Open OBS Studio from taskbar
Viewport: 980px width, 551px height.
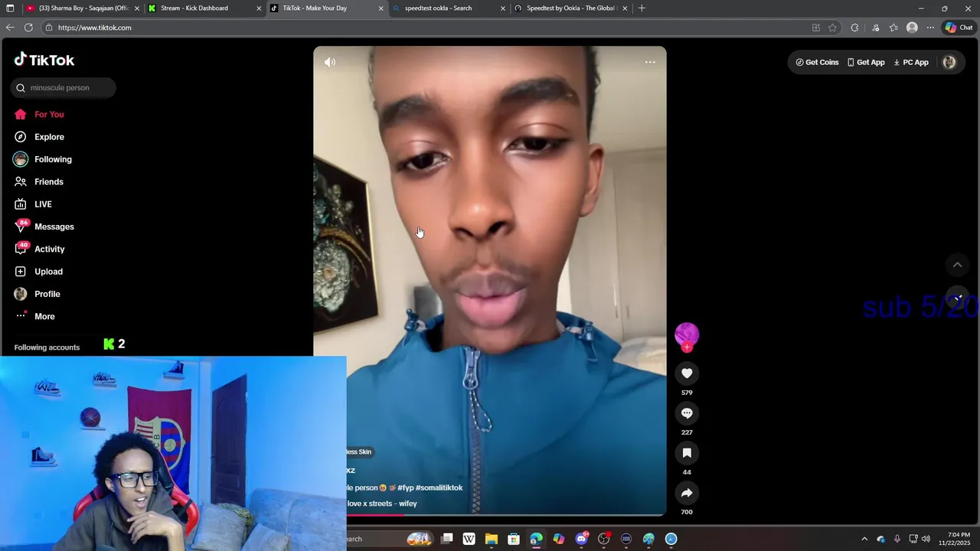tap(604, 539)
